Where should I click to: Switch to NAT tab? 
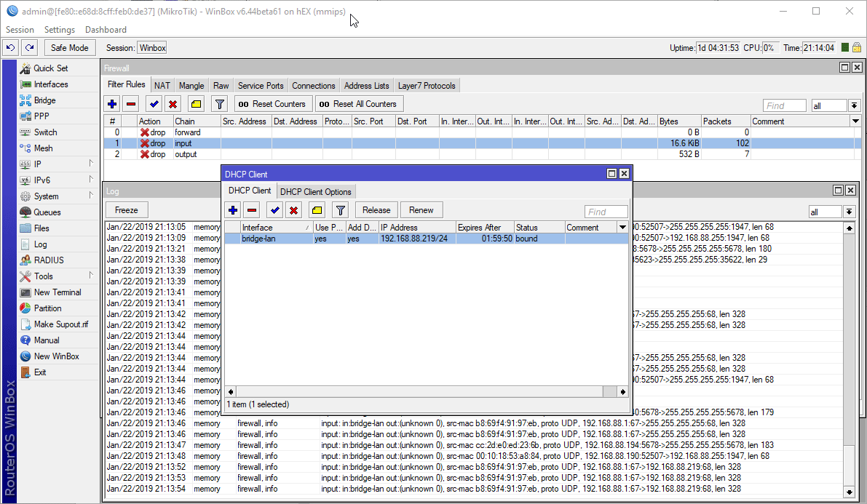(x=162, y=86)
